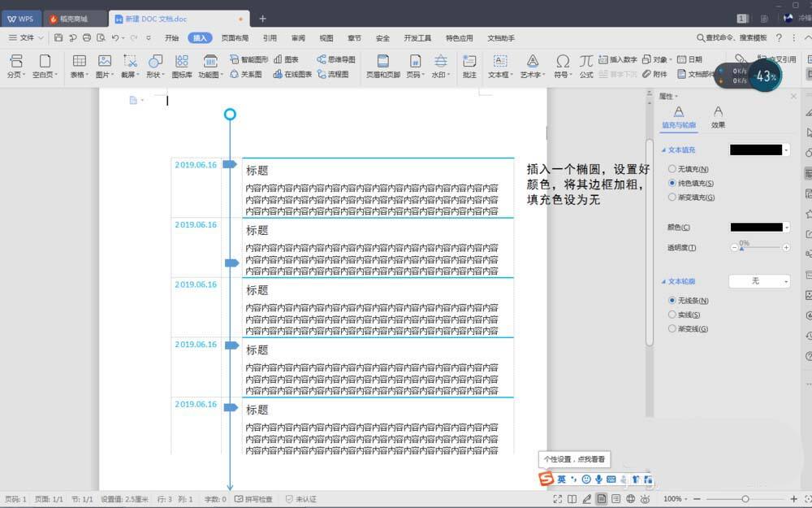Viewport: 812px width, 508px height.
Task: Open the 文本轮廓 line style dropdown
Action: click(759, 280)
